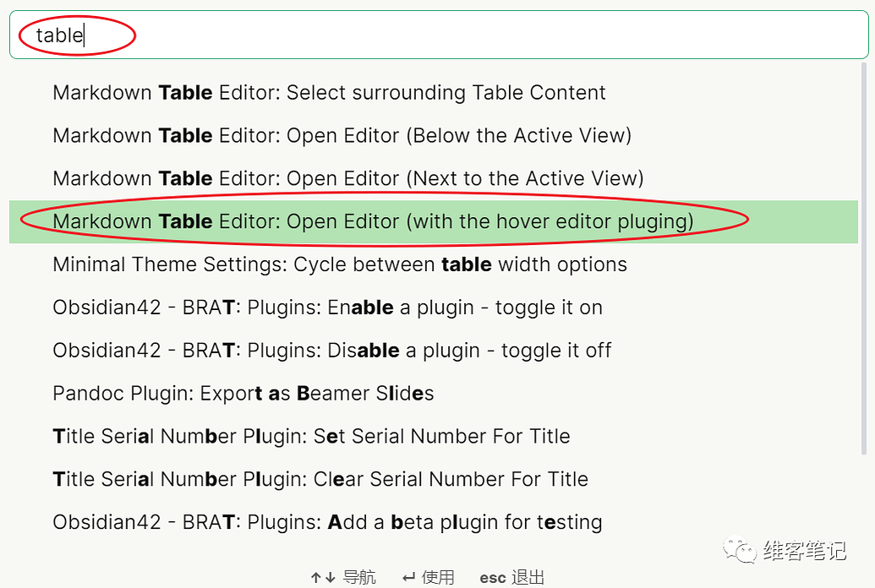Open Editor with the hover editor plugin
Screen dimensions: 875x588
coord(373,221)
